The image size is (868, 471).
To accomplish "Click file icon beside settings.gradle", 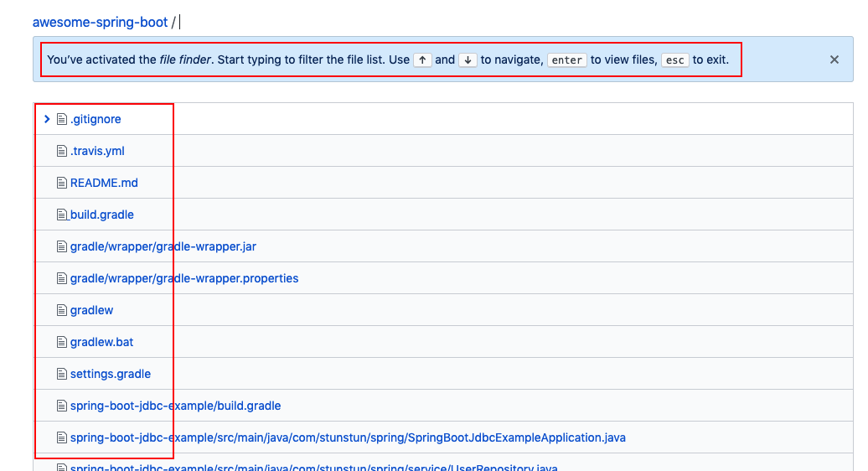I will click(x=62, y=374).
